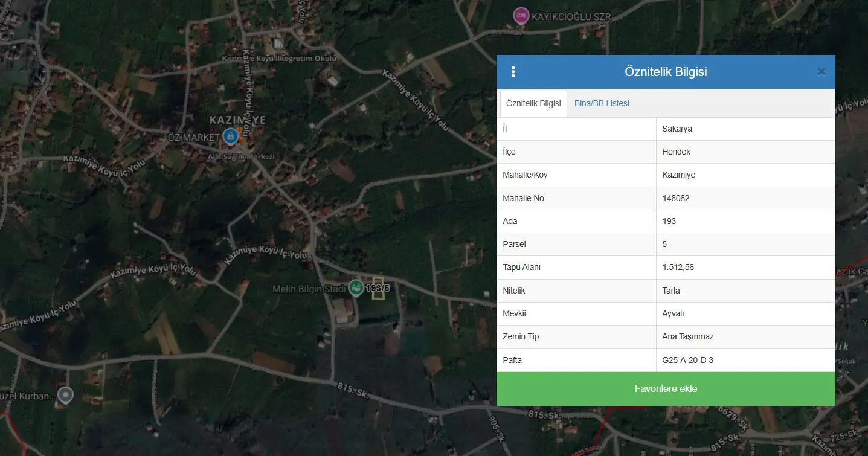Switch to the Bina/BB Listesi tab

(x=602, y=103)
